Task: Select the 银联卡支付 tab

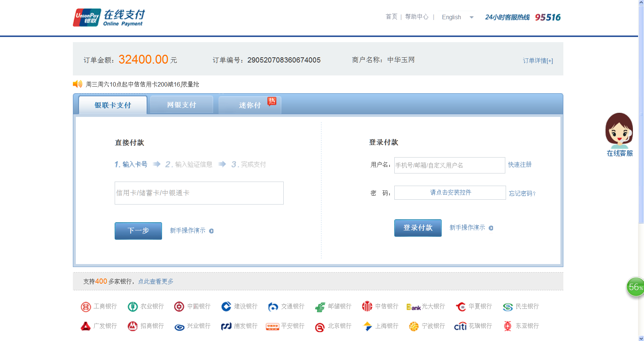Action: tap(113, 105)
